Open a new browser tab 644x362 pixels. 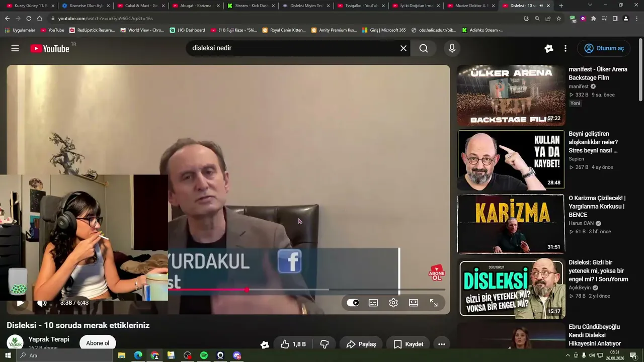[561, 6]
